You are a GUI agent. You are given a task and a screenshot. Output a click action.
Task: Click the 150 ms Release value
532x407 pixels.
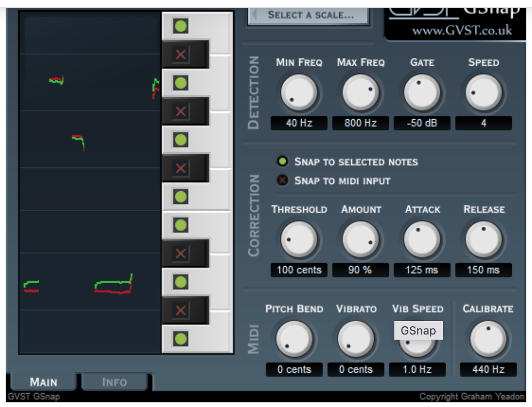483,270
